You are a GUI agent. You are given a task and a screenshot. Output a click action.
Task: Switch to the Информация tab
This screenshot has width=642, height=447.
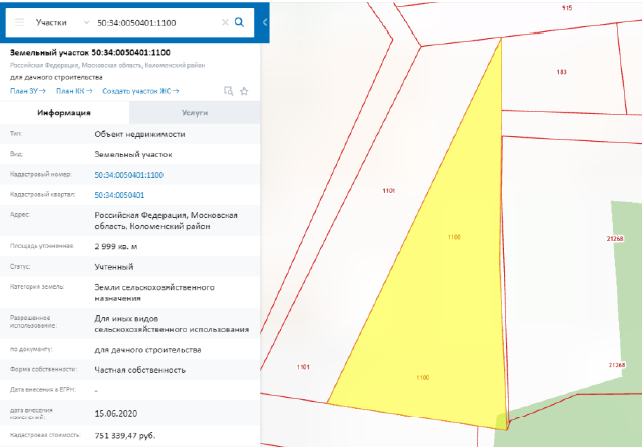(x=65, y=113)
